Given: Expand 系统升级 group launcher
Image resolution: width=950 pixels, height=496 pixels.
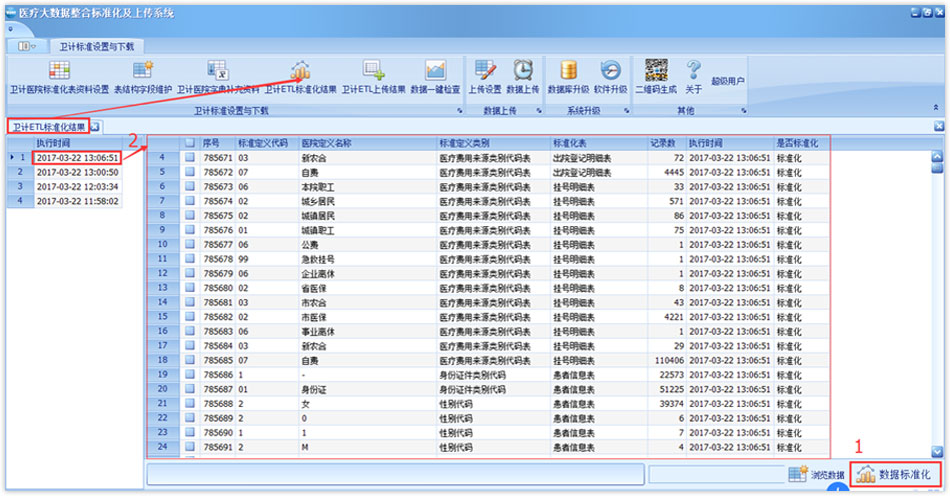Looking at the screenshot, I should [x=626, y=111].
